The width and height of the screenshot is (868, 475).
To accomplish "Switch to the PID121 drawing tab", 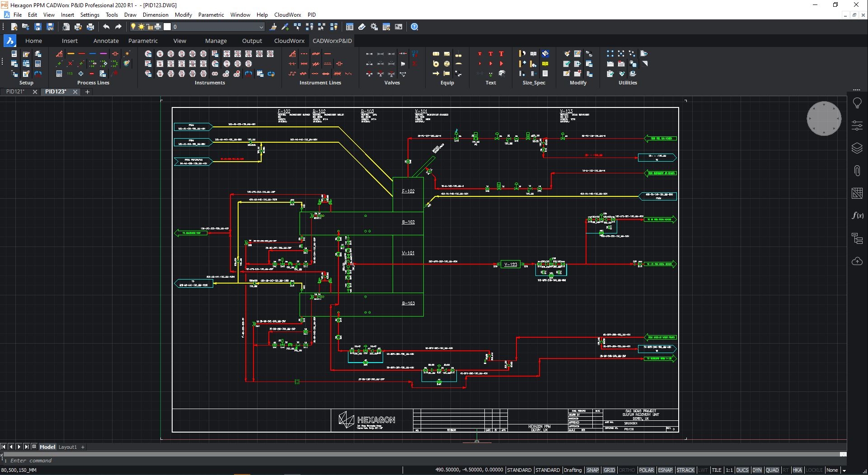I will point(15,92).
